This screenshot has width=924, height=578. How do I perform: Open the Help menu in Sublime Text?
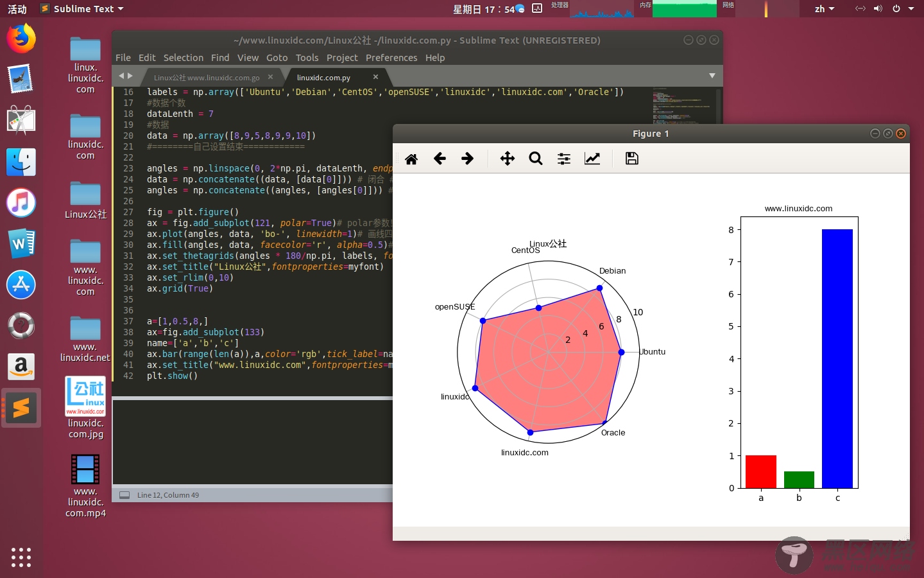click(x=435, y=58)
